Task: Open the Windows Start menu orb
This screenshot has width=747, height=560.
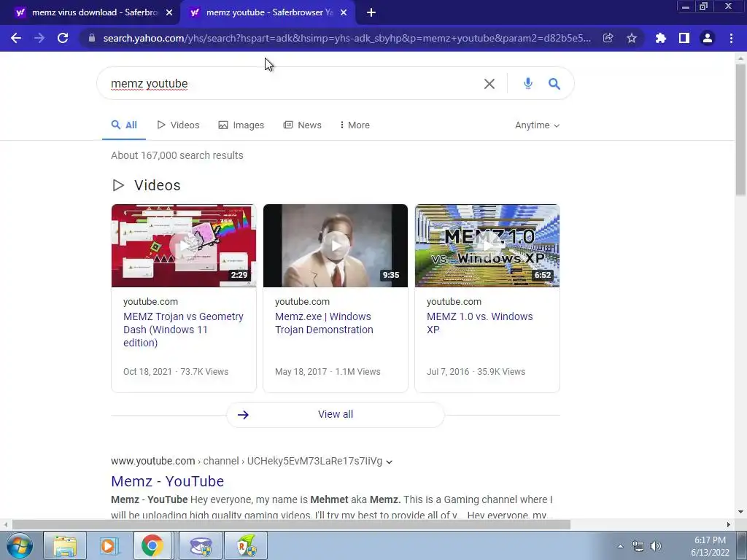Action: click(19, 545)
